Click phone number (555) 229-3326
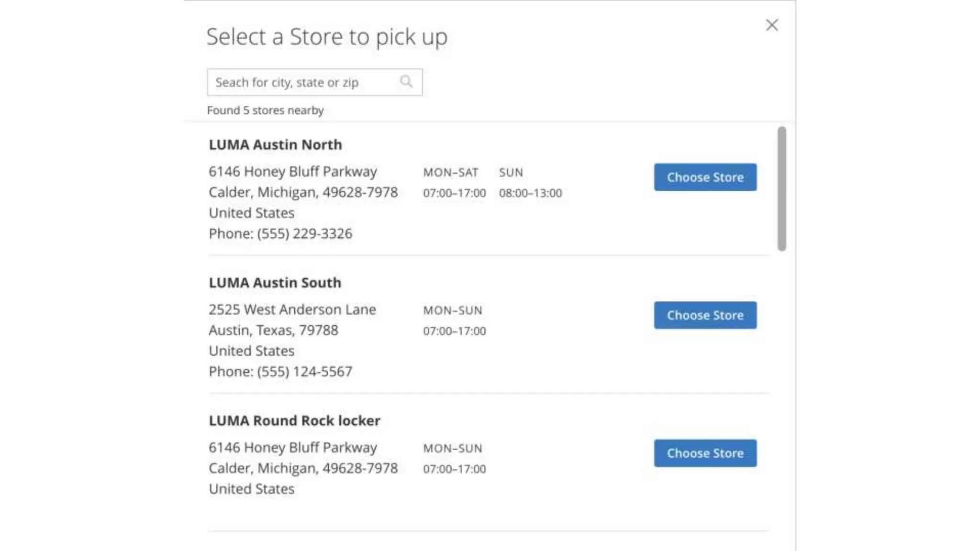Viewport: 980px width, 551px height. click(x=304, y=233)
